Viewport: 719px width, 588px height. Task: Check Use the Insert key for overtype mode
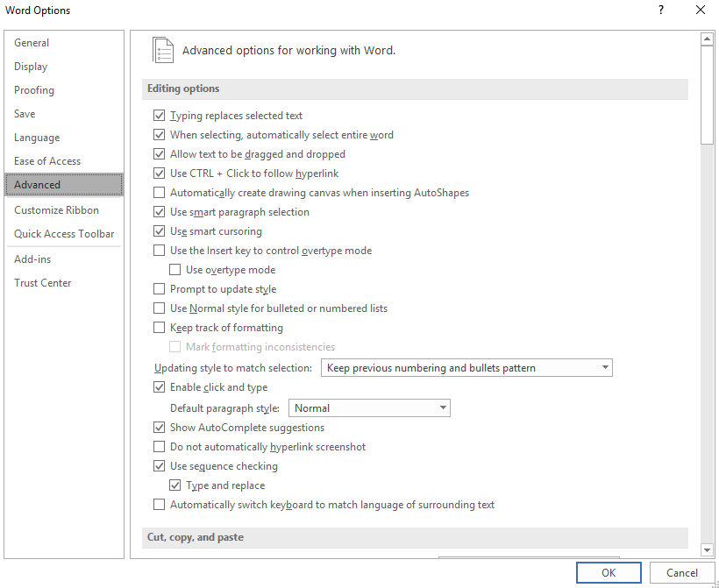(x=159, y=251)
